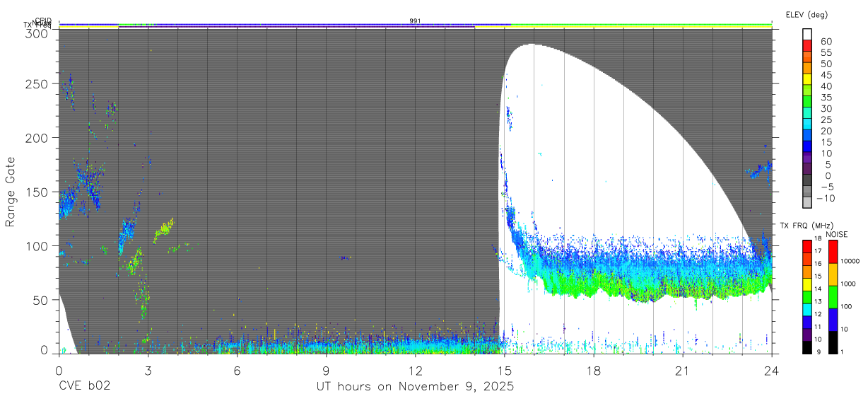
Task: Click the y-axis tick label '200'
Action: tap(37, 137)
